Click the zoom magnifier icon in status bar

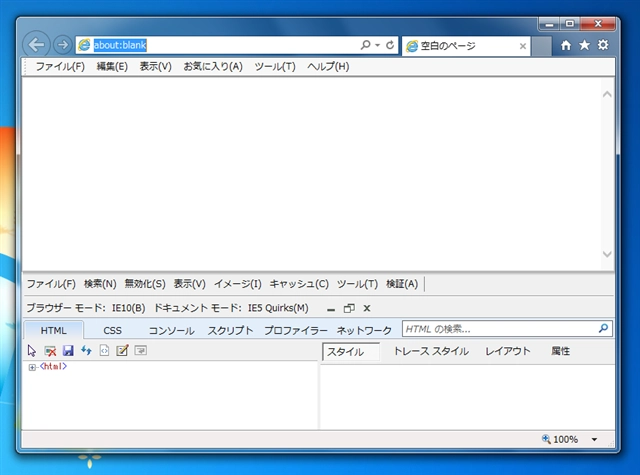(x=546, y=439)
